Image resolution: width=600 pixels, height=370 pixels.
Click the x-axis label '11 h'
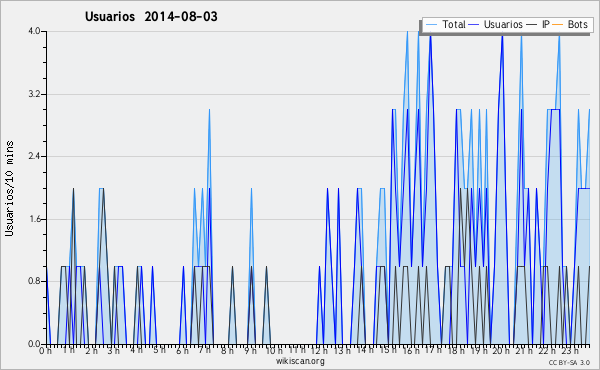(297, 350)
